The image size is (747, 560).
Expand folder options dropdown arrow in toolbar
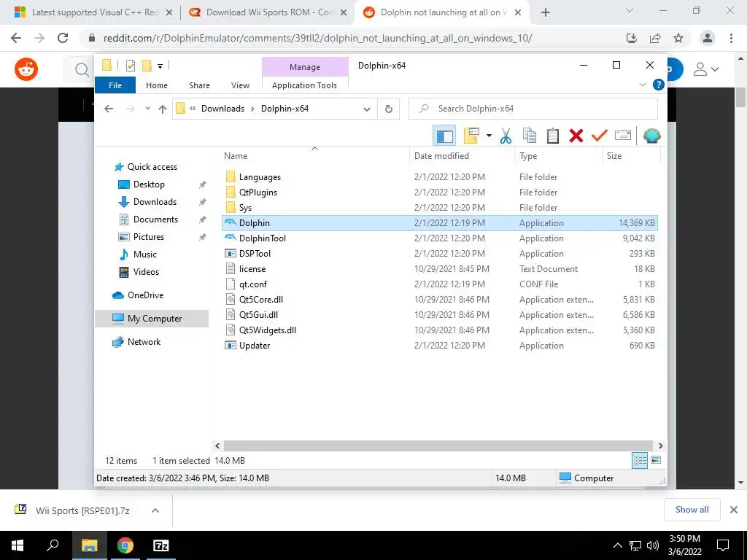489,136
